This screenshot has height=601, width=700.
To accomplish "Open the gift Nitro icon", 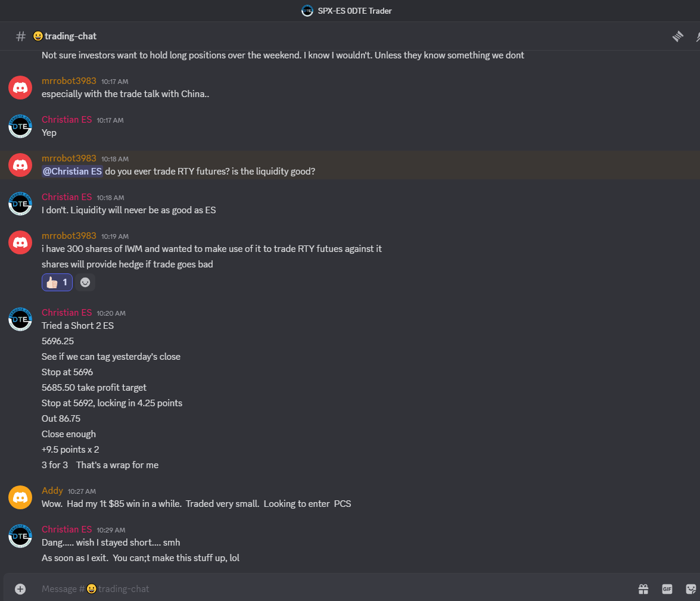I will [x=643, y=589].
